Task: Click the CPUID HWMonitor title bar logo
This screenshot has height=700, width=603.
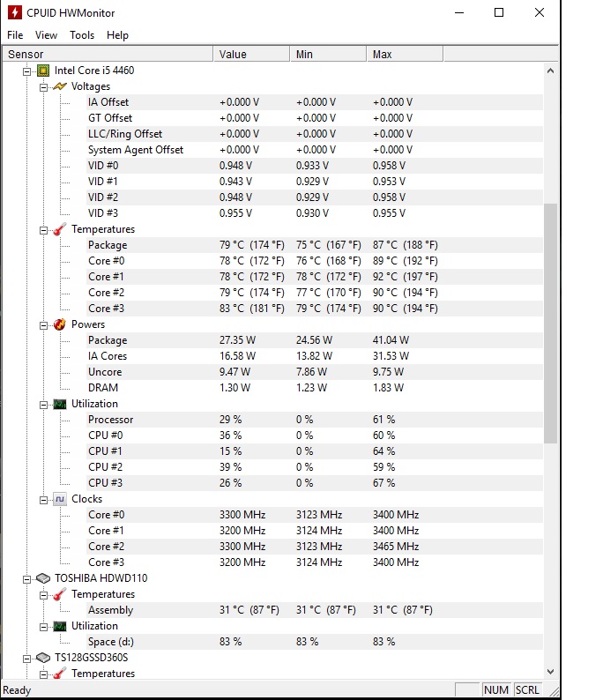Action: coord(15,12)
